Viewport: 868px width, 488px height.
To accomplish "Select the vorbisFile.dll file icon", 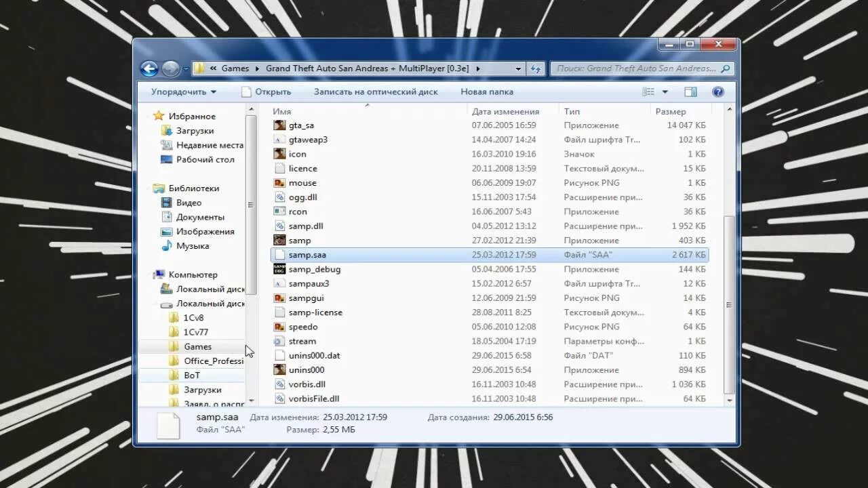I will (x=279, y=399).
